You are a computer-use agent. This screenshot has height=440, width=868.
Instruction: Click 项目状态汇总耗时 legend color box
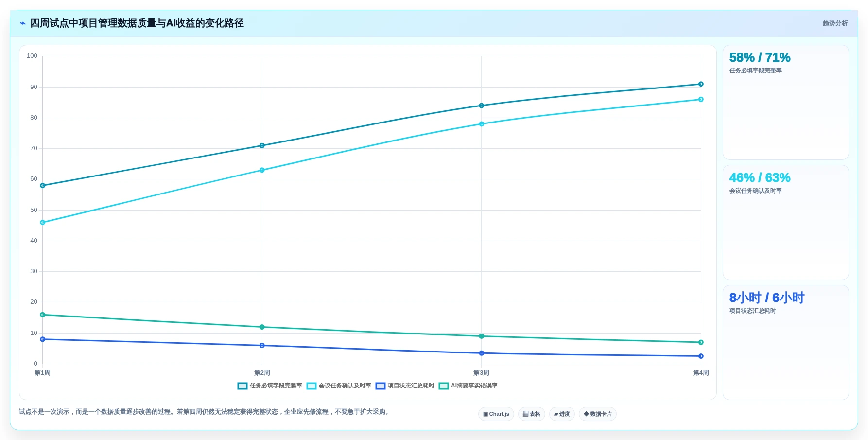381,386
